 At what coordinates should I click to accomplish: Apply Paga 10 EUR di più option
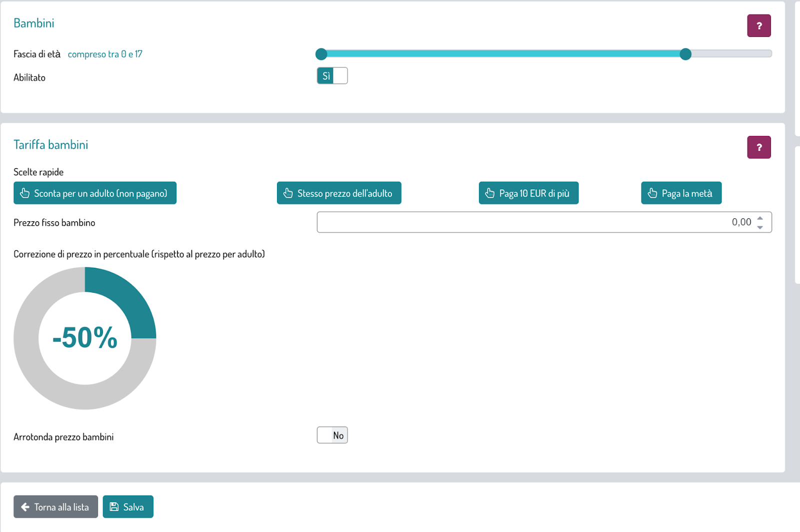(x=528, y=193)
